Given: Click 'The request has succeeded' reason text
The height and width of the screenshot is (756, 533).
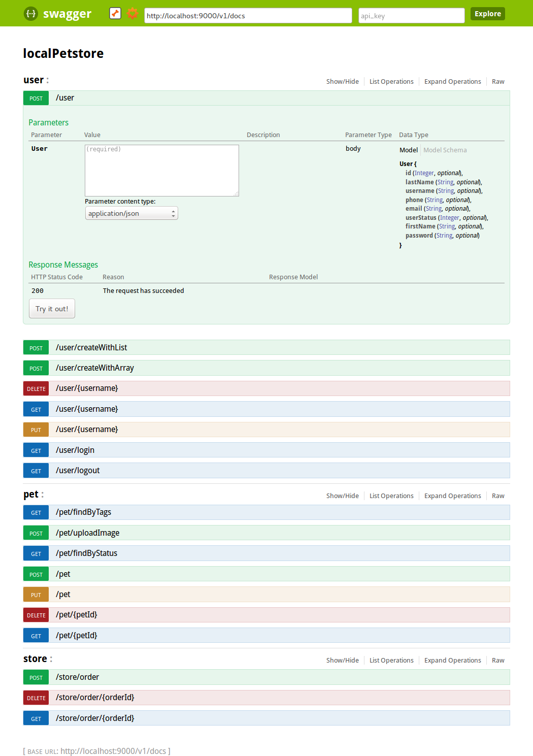Looking at the screenshot, I should point(143,291).
